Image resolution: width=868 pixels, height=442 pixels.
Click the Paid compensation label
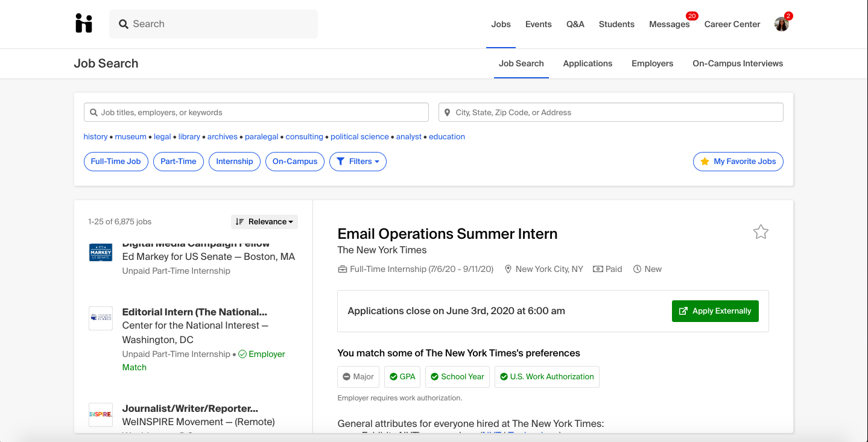(613, 270)
